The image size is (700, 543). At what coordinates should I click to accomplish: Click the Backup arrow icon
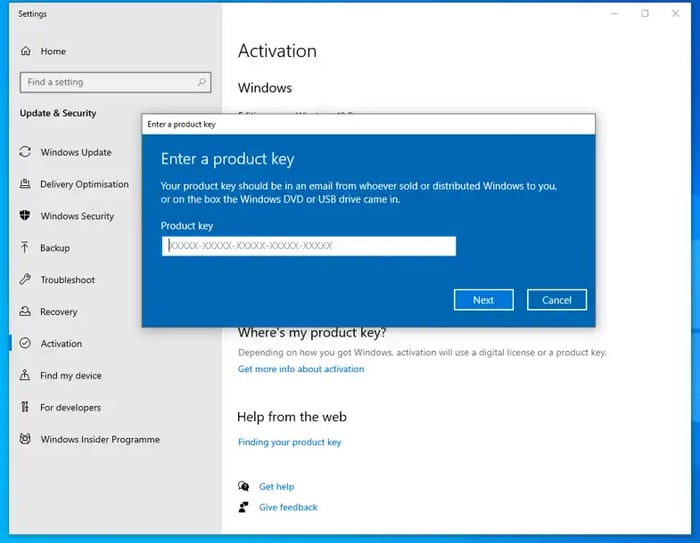[x=25, y=248]
